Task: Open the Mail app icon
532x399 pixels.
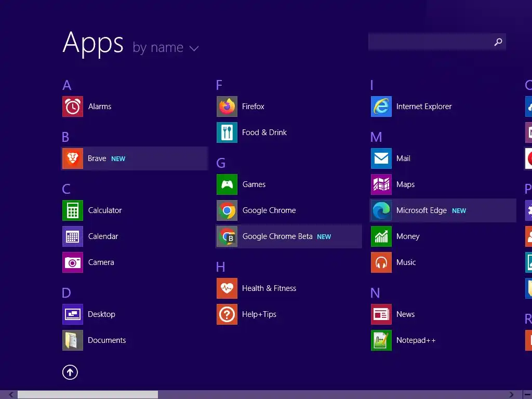Action: click(381, 158)
